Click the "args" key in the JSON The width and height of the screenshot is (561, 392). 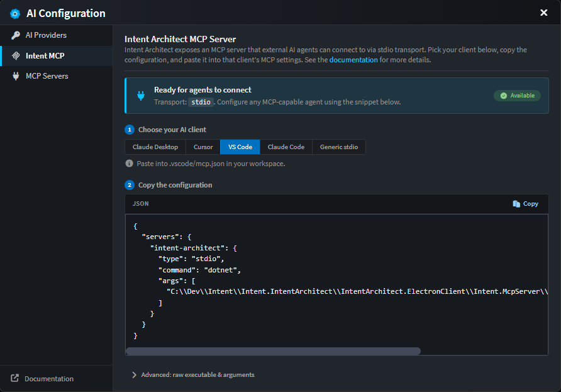coord(172,281)
